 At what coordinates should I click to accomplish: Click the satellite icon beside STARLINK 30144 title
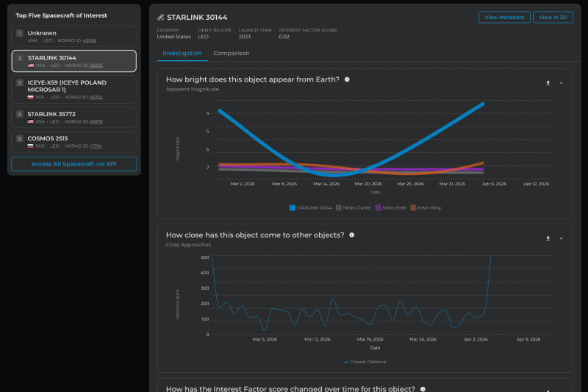pyautogui.click(x=160, y=17)
